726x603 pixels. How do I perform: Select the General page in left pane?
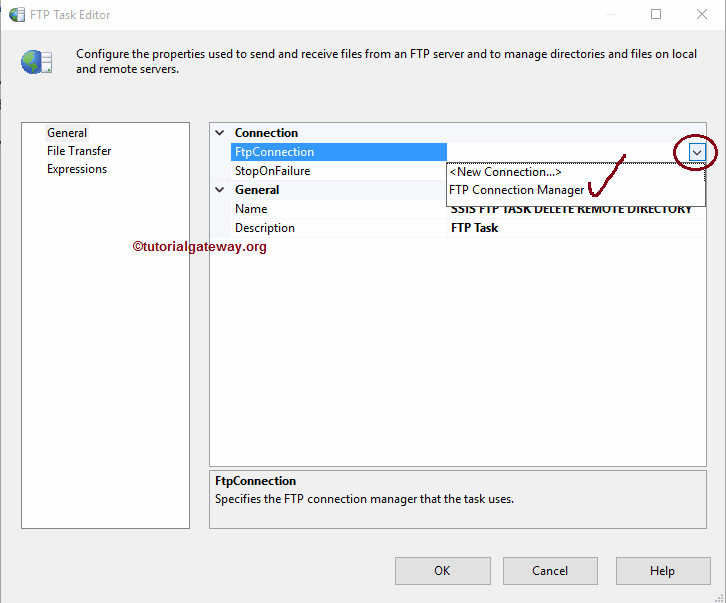click(67, 133)
